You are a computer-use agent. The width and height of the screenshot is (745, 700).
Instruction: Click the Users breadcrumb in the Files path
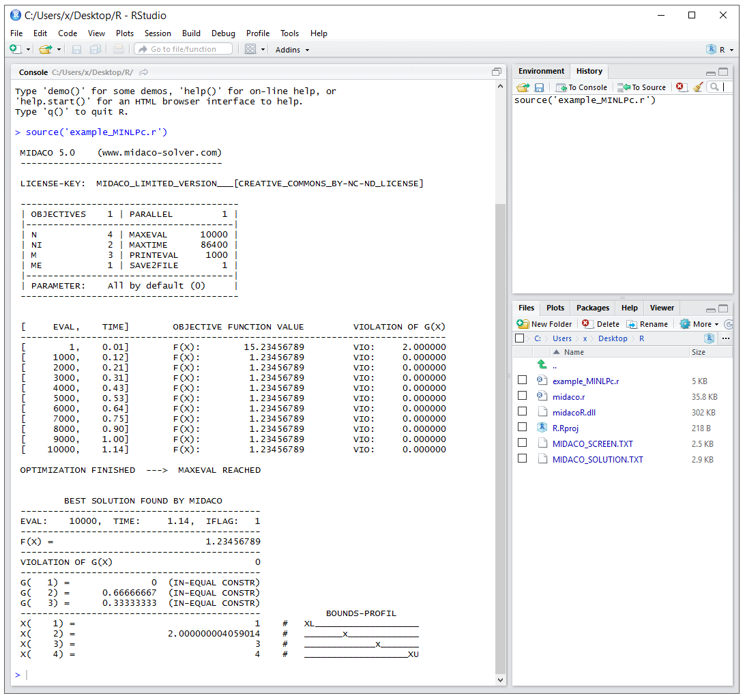coord(561,338)
